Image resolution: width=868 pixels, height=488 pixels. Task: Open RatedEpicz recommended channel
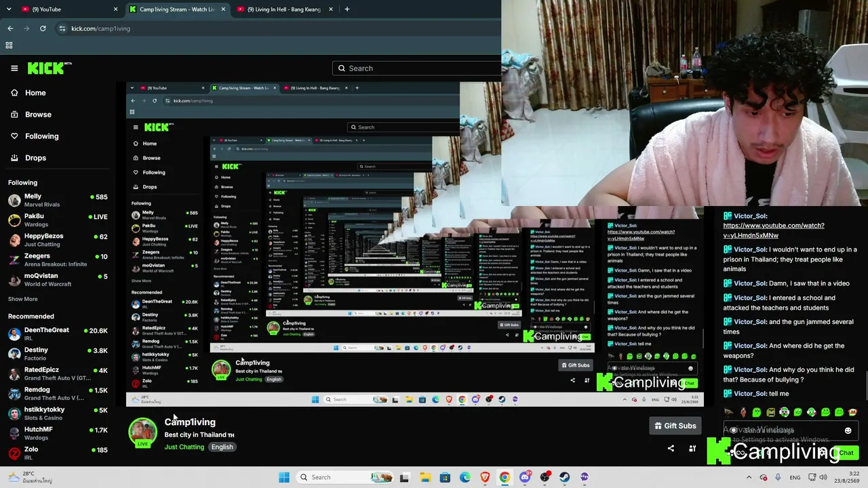pos(58,373)
